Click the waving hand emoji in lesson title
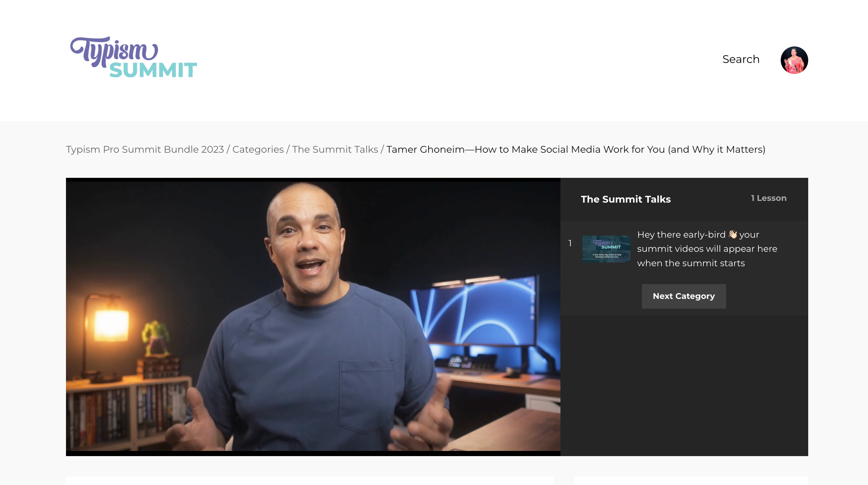This screenshot has height=485, width=868. point(733,234)
